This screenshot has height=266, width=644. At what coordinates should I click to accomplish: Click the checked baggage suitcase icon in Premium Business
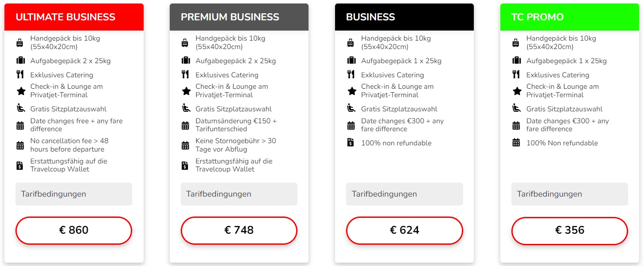pyautogui.click(x=185, y=61)
